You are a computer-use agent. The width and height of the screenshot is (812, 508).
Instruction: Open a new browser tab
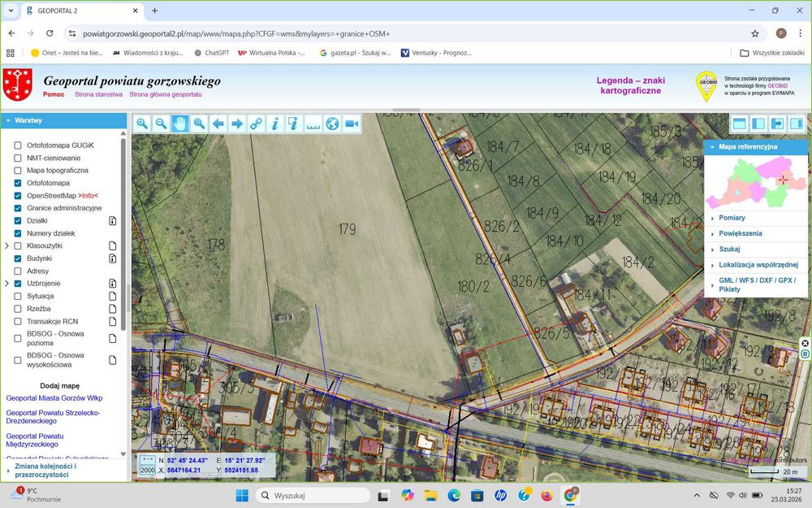coord(154,11)
